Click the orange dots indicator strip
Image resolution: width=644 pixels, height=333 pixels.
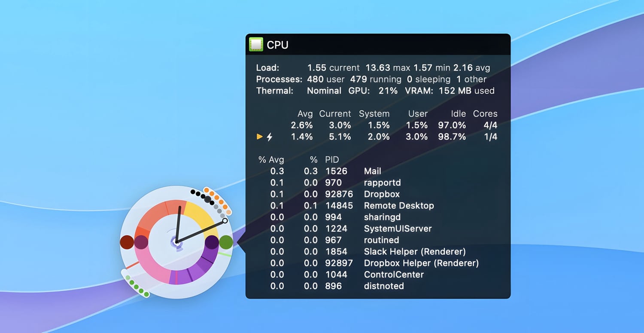coord(217,199)
